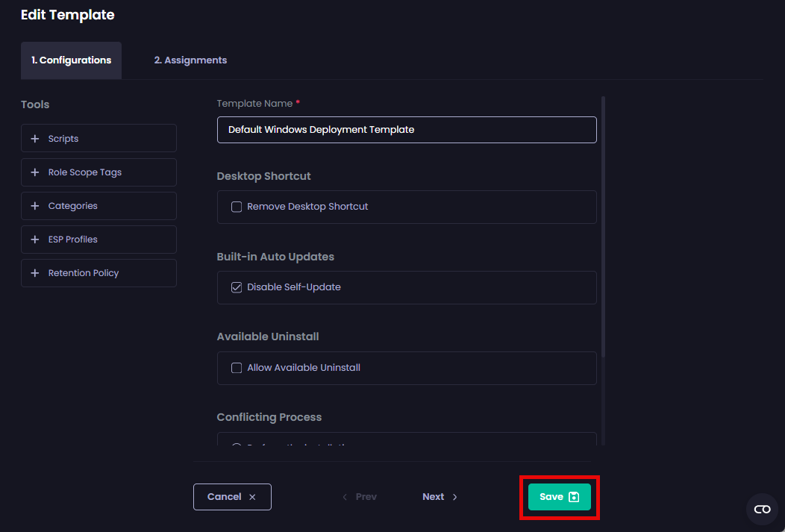Uncheck the Disable Self-Update checkbox
Screen dimensions: 785x532
237,287
